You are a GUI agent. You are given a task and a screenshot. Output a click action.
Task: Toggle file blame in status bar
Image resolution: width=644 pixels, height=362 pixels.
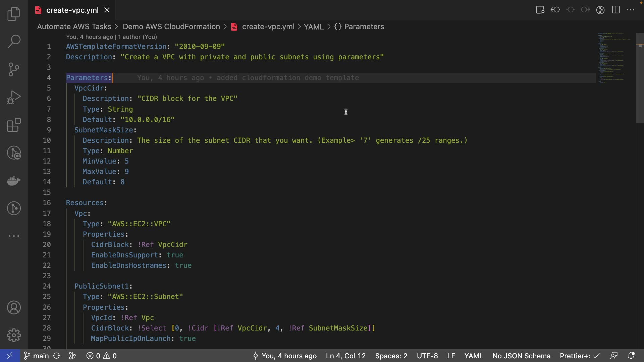click(x=285, y=356)
